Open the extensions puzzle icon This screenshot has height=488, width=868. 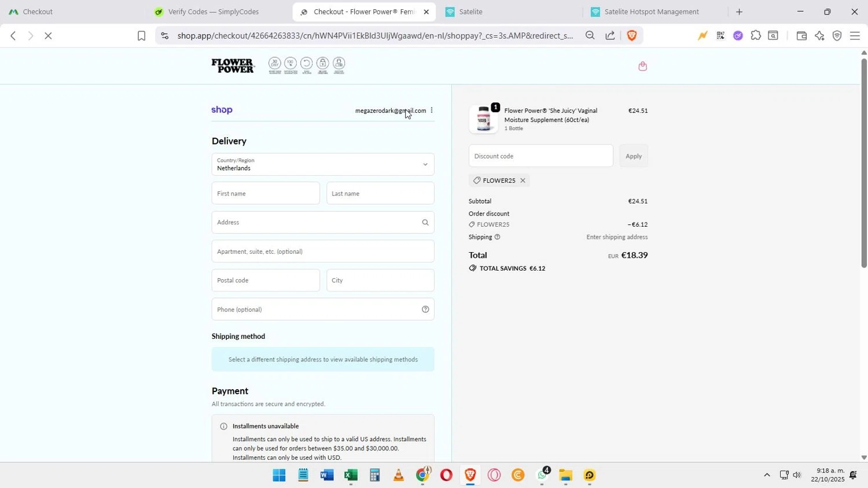[x=756, y=36]
